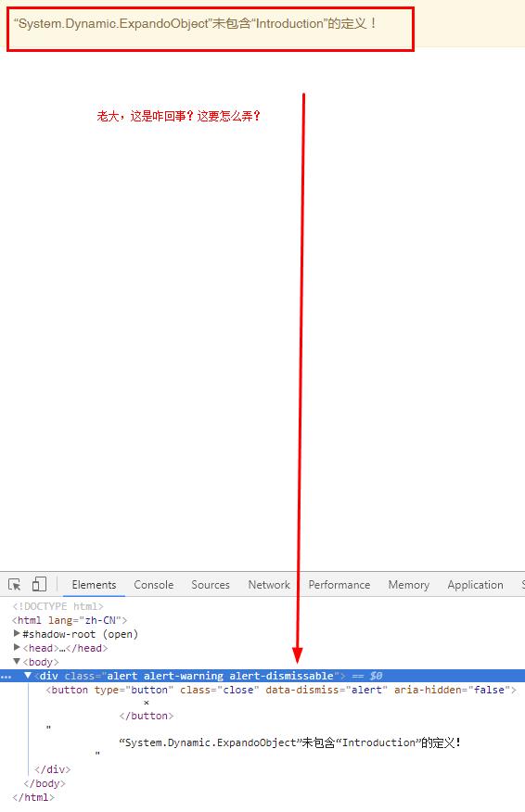Toggle the device toolbar icon
The image size is (525, 812).
point(39,584)
